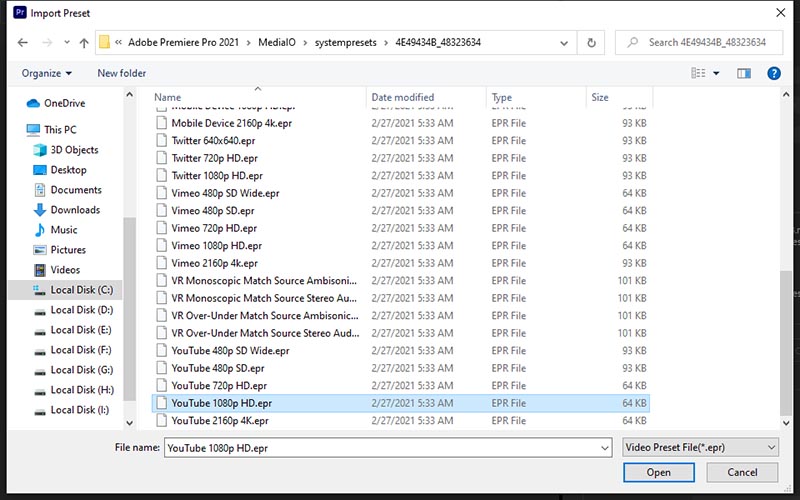Refresh the current folder view

591,43
